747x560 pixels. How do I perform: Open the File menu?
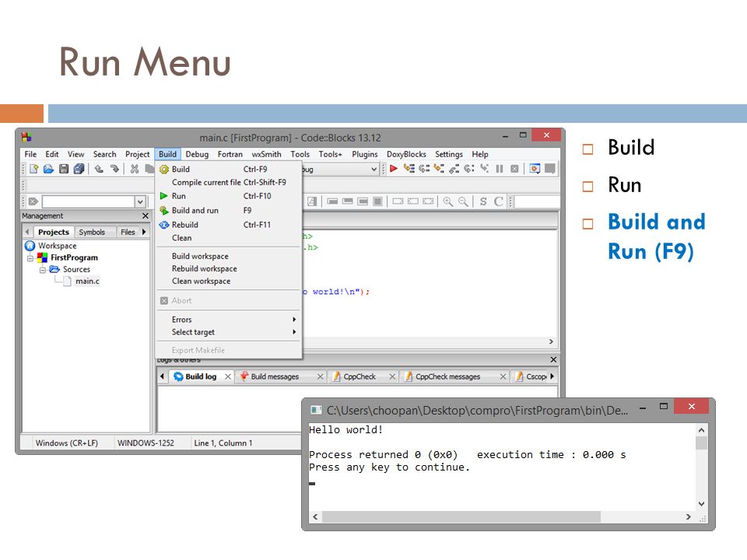click(x=30, y=154)
